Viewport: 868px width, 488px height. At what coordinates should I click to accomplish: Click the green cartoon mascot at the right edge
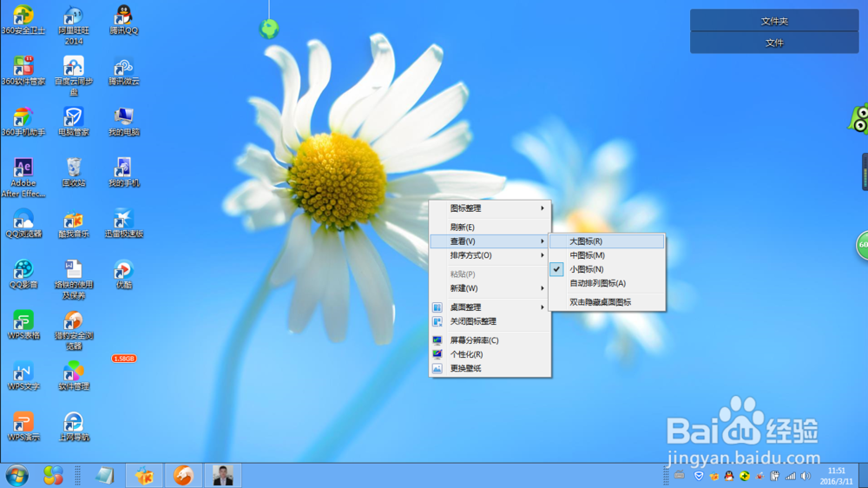pyautogui.click(x=858, y=119)
